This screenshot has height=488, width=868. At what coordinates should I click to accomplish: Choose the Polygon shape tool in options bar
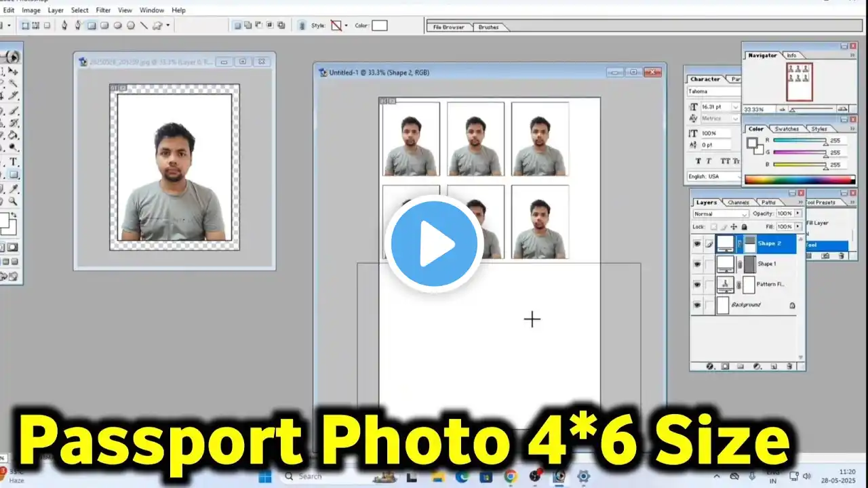coord(130,26)
